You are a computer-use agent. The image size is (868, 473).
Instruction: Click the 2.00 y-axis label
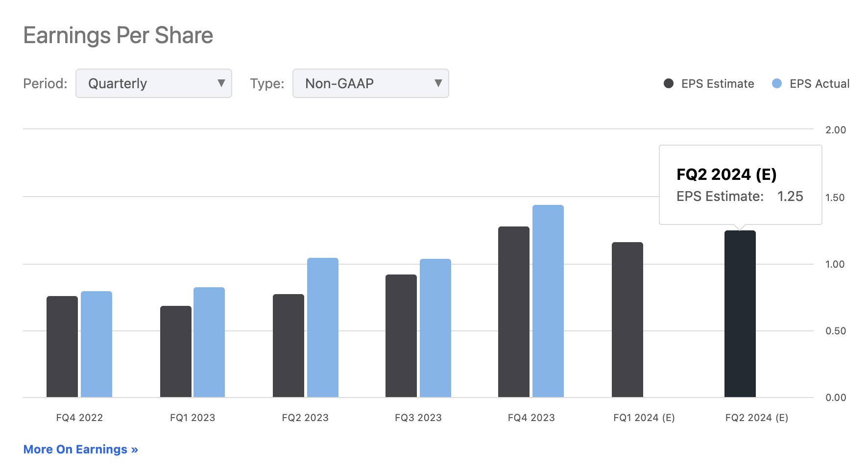(x=835, y=130)
